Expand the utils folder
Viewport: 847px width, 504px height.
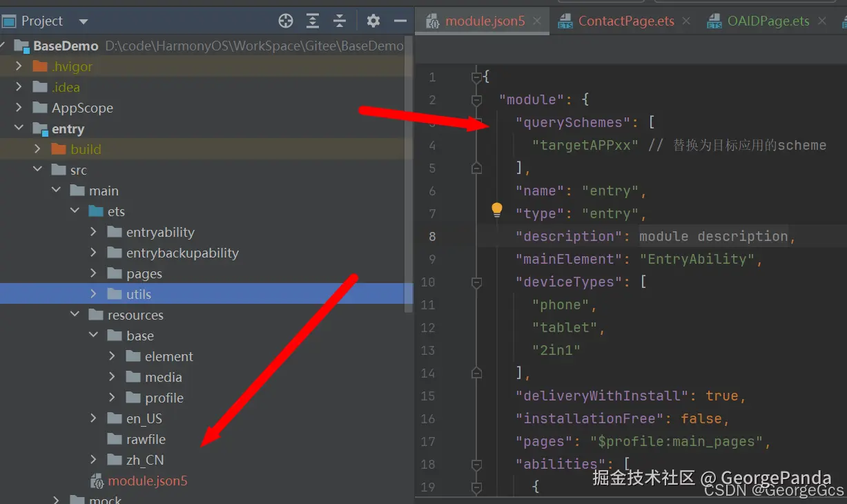[94, 294]
